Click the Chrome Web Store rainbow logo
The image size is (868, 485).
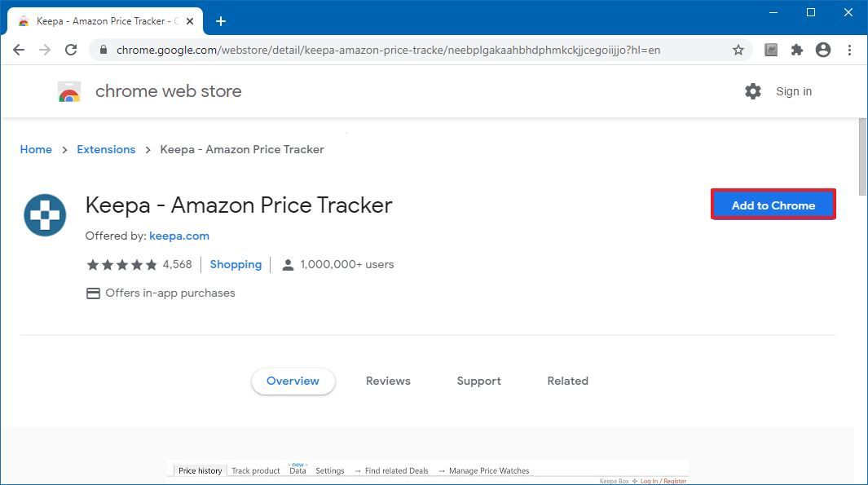pyautogui.click(x=69, y=92)
